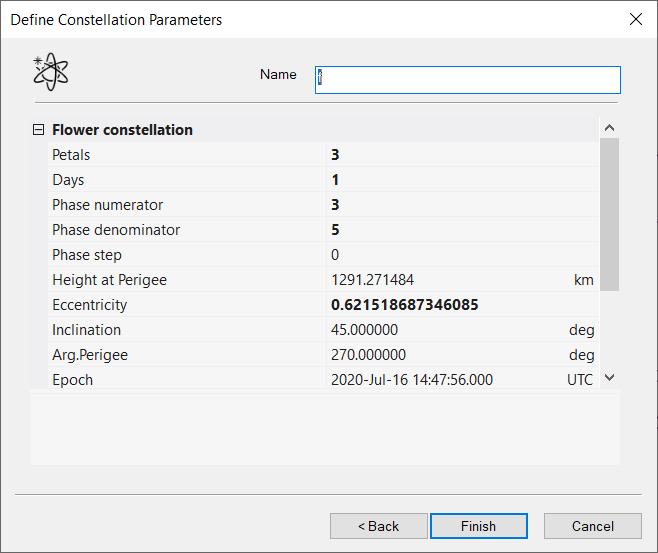Select the Inclination value in degrees
The height and width of the screenshot is (553, 658).
pyautogui.click(x=440, y=330)
